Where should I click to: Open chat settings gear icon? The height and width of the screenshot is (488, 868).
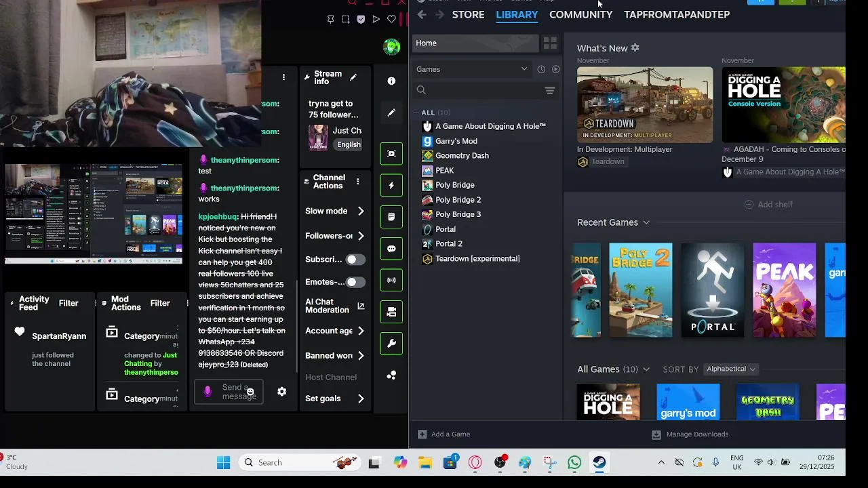click(282, 392)
